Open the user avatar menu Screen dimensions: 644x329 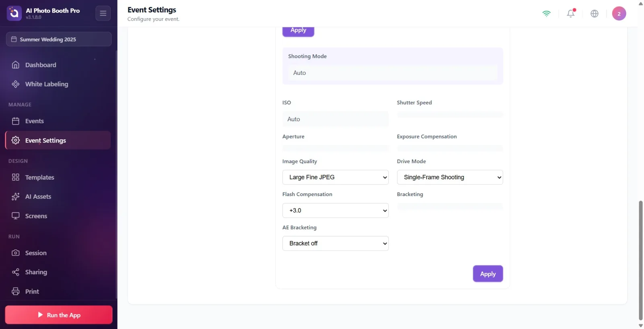619,14
